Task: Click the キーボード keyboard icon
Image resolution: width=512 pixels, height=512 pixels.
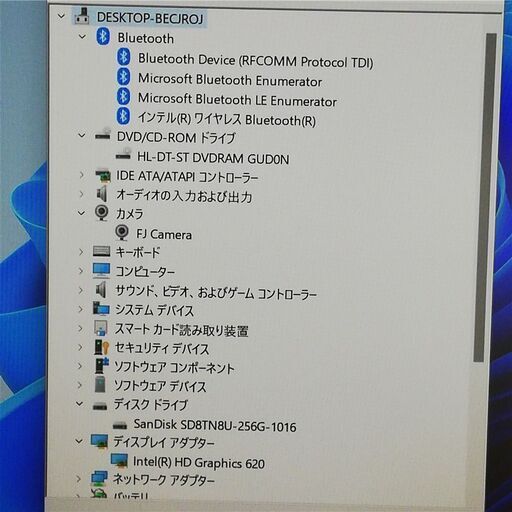Action: 101,251
